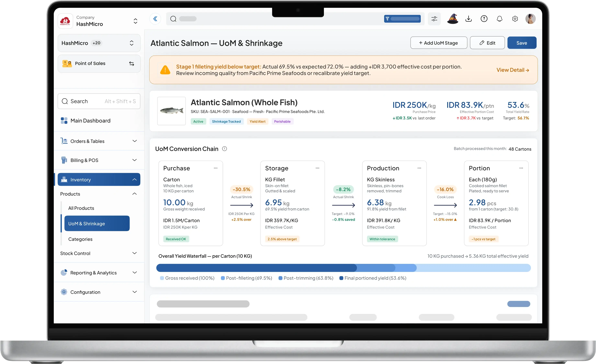Click the Shrinkage Tracked tag
The image size is (596, 364).
click(226, 121)
